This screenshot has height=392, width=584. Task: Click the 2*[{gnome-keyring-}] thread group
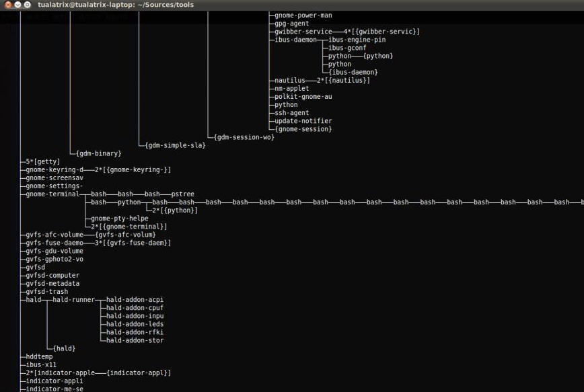pos(133,170)
